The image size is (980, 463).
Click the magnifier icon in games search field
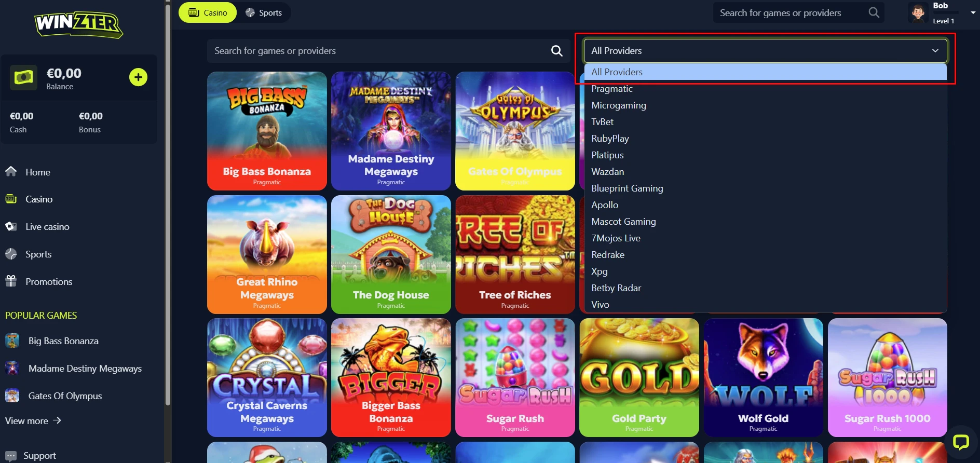(x=557, y=51)
